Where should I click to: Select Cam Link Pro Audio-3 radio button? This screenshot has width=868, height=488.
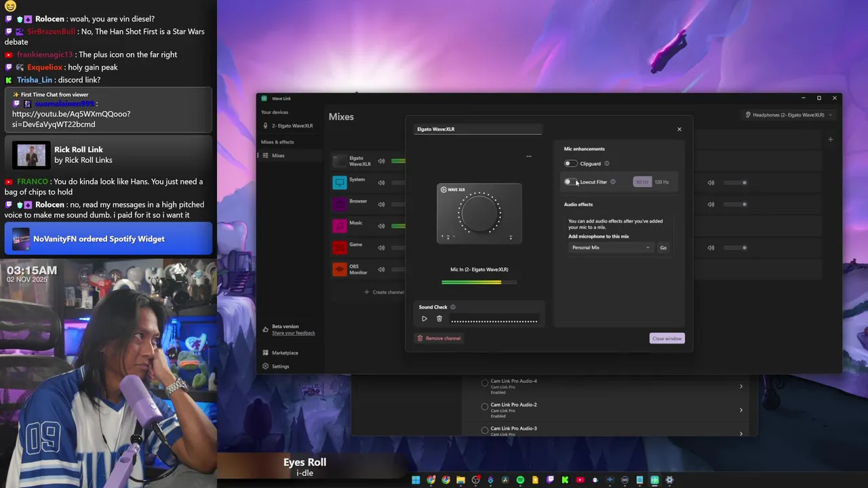485,430
